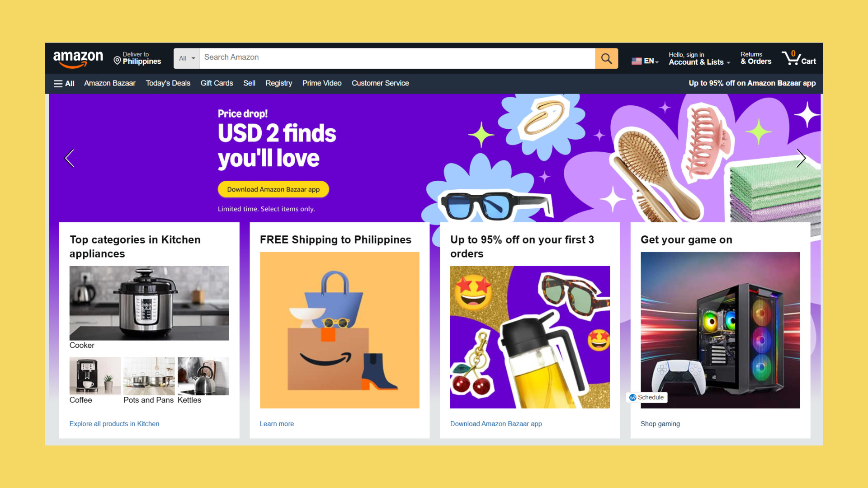The height and width of the screenshot is (488, 868).
Task: Click Explore all products in Kitchen link
Action: (x=114, y=424)
